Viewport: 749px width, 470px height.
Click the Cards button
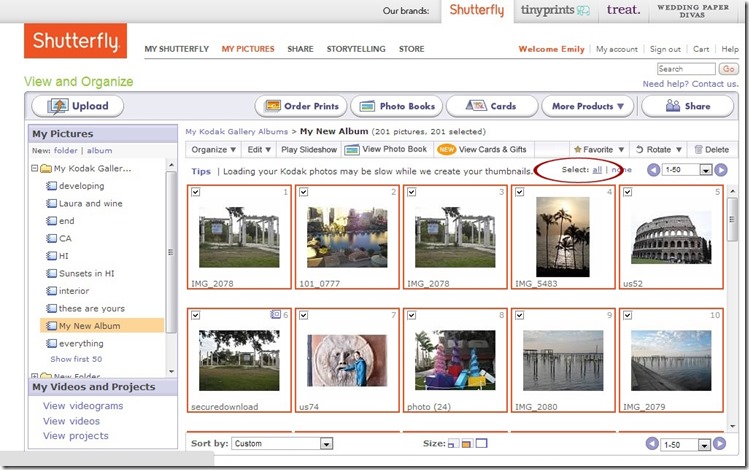(x=492, y=106)
